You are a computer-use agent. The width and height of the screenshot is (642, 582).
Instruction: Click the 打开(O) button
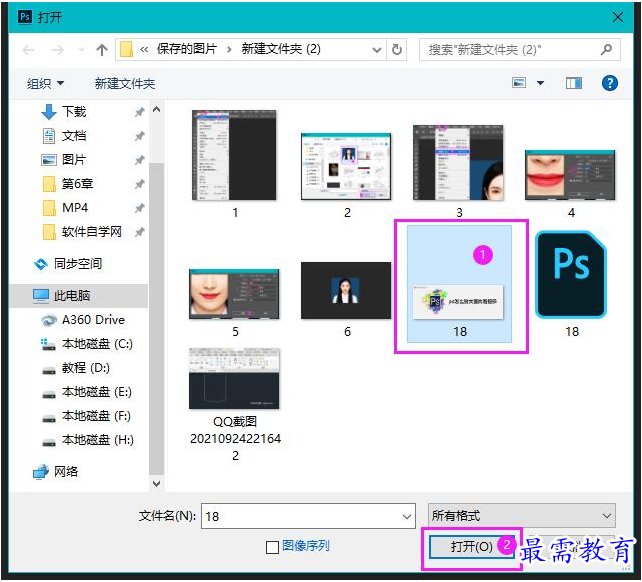click(x=472, y=547)
